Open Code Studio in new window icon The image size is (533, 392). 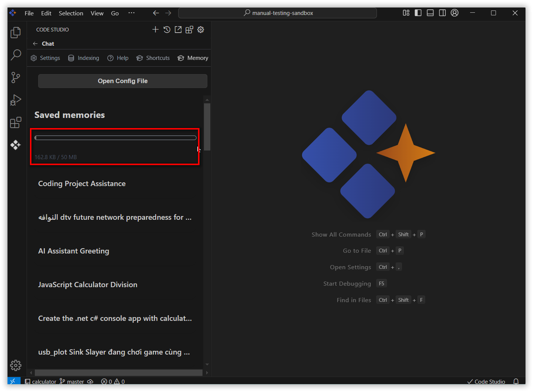click(x=178, y=30)
